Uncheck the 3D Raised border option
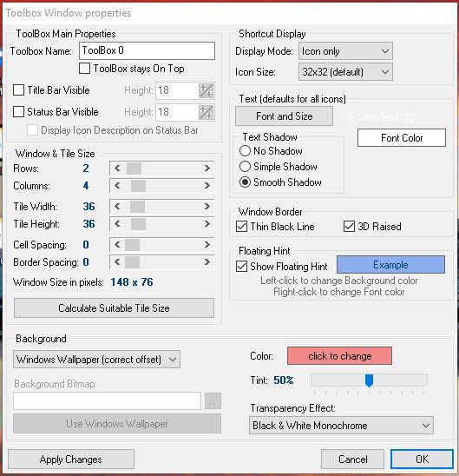The width and height of the screenshot is (459, 476). pos(349,227)
